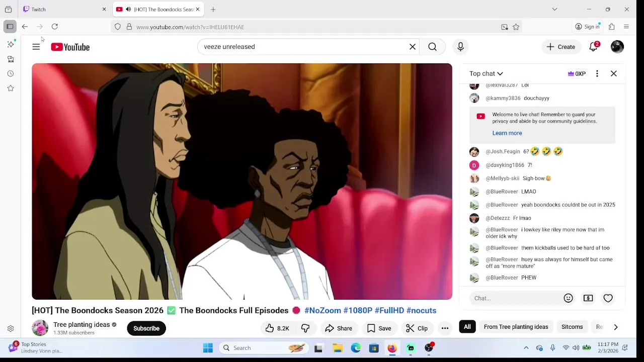The width and height of the screenshot is (644, 362).
Task: Open synced tabs in the sidebar
Action: [x=11, y=59]
